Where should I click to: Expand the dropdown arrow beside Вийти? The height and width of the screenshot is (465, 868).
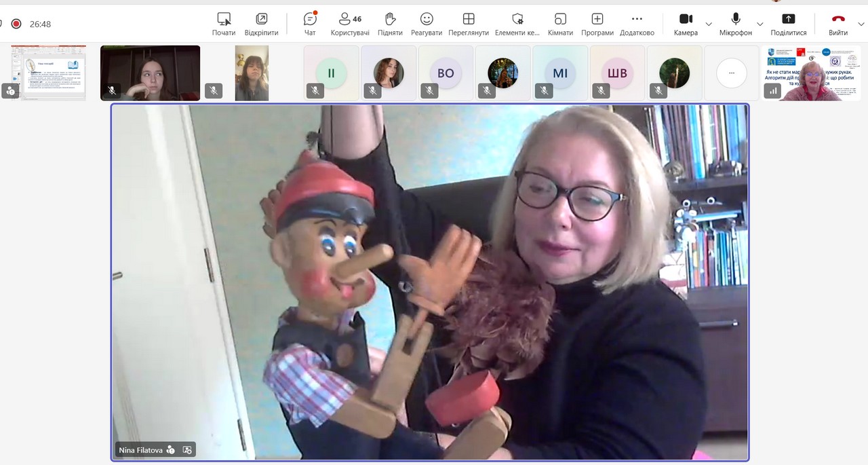(861, 24)
